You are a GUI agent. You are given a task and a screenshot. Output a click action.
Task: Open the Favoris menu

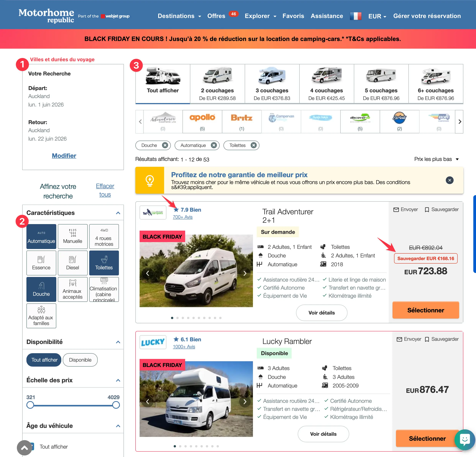293,16
